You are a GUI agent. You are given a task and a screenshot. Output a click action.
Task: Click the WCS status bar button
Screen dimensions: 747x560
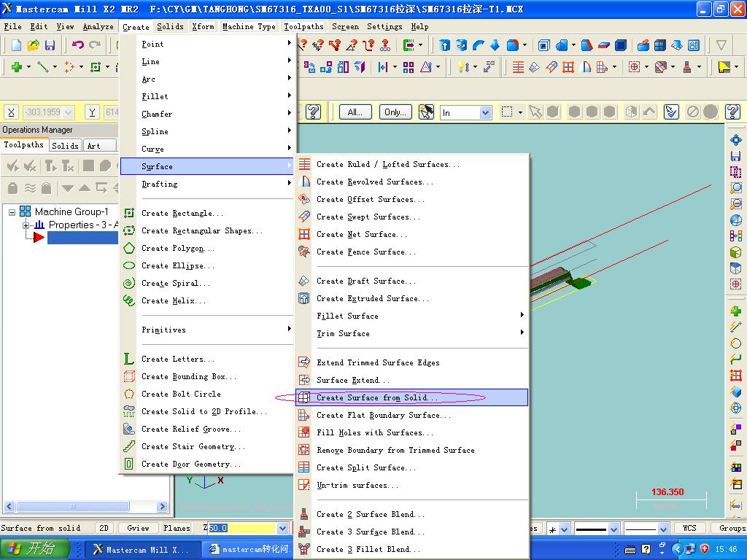point(689,528)
